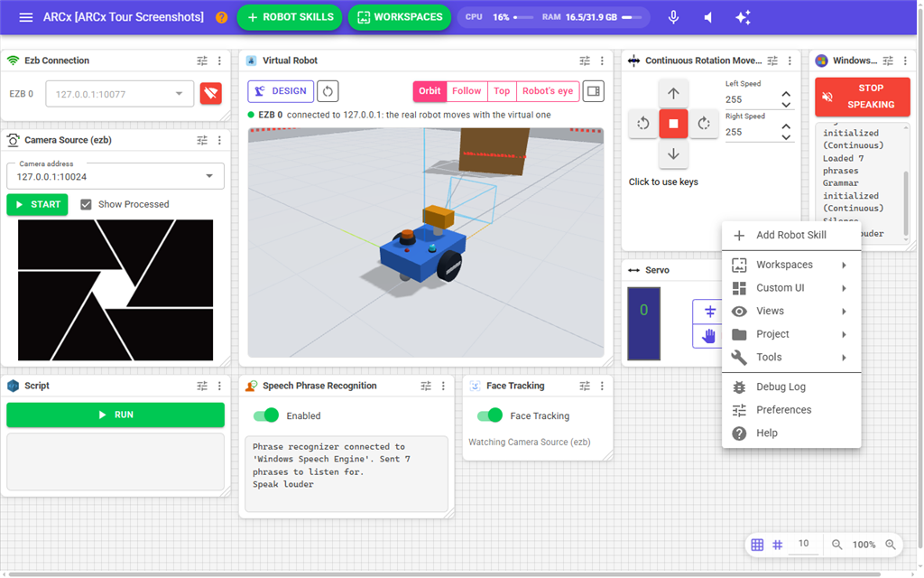Click the green ROBOT SKILLS button

click(290, 17)
